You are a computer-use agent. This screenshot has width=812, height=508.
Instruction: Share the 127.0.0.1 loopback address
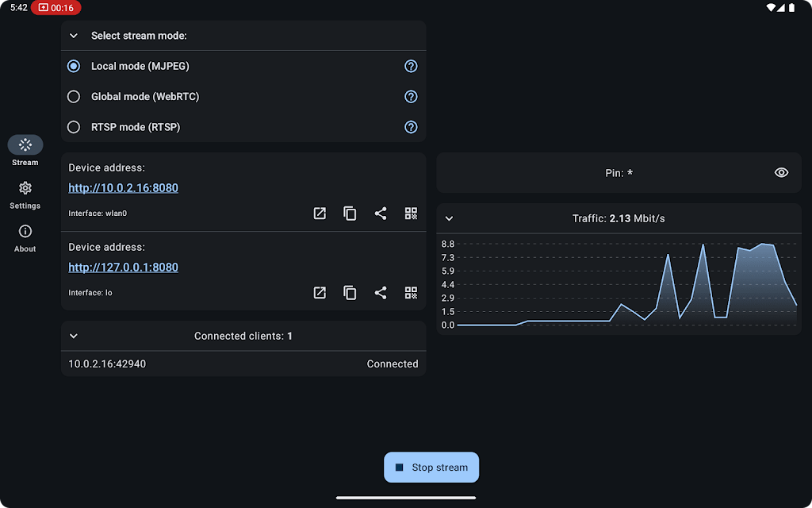pos(381,293)
